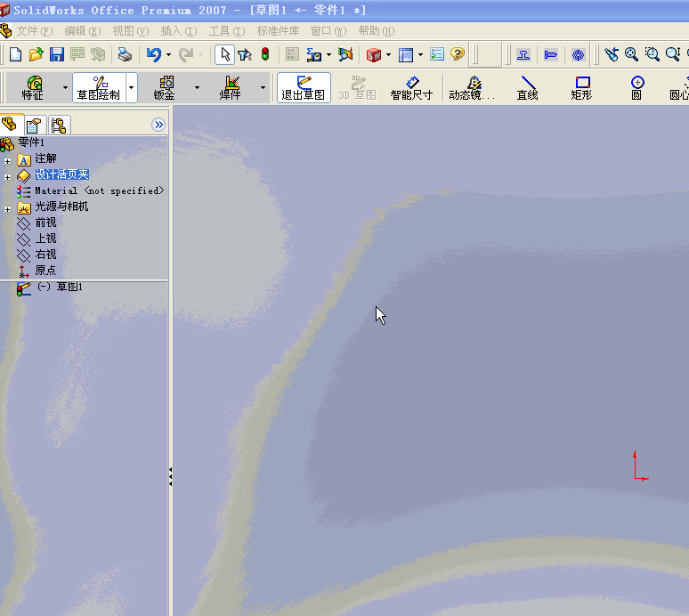Screen dimensions: 689x616
Task: Click the toolbar icon left of the red SW cube
Action: coord(345,54)
